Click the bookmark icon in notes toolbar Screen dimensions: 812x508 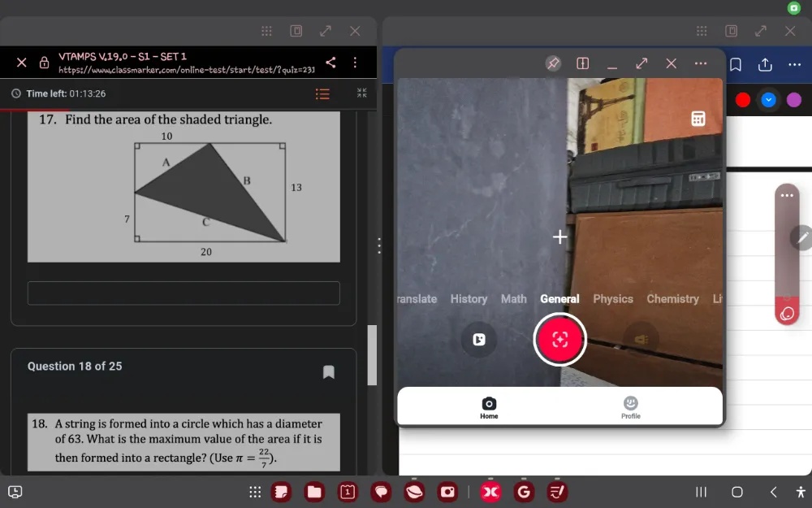[x=736, y=64]
